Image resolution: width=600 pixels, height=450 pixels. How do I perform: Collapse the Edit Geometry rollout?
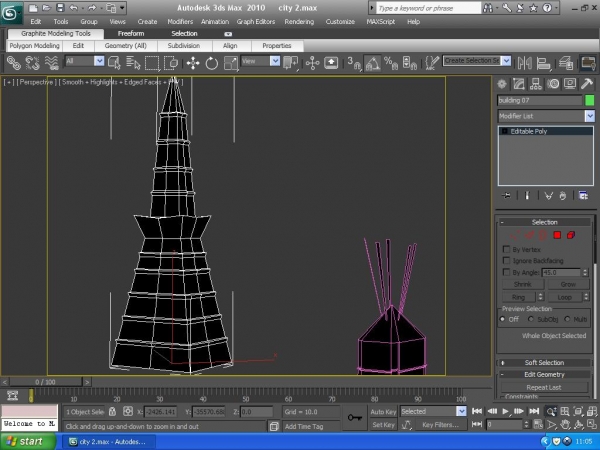(544, 375)
